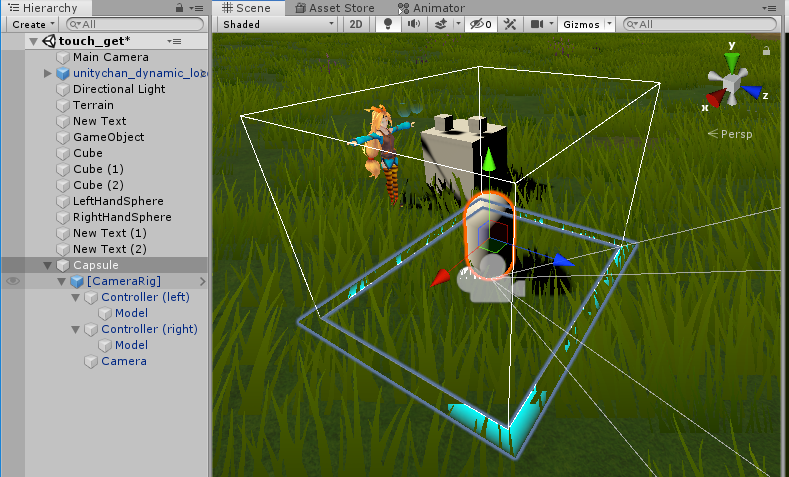Toggle the Hierarchy panel lock icon
This screenshot has height=477, width=789.
click(x=179, y=8)
